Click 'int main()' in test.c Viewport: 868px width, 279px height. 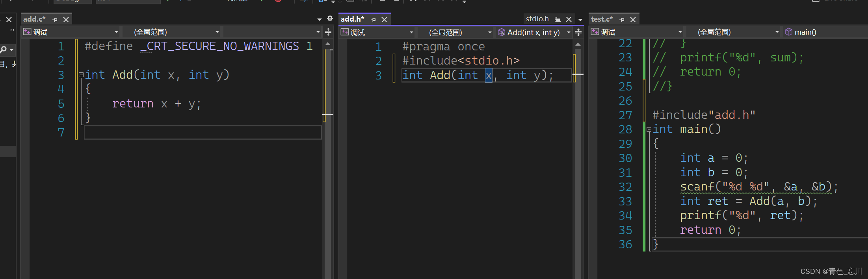tap(686, 129)
